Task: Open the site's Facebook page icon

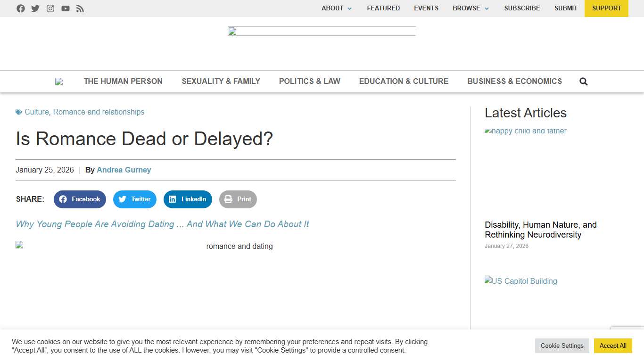Action: (x=21, y=8)
